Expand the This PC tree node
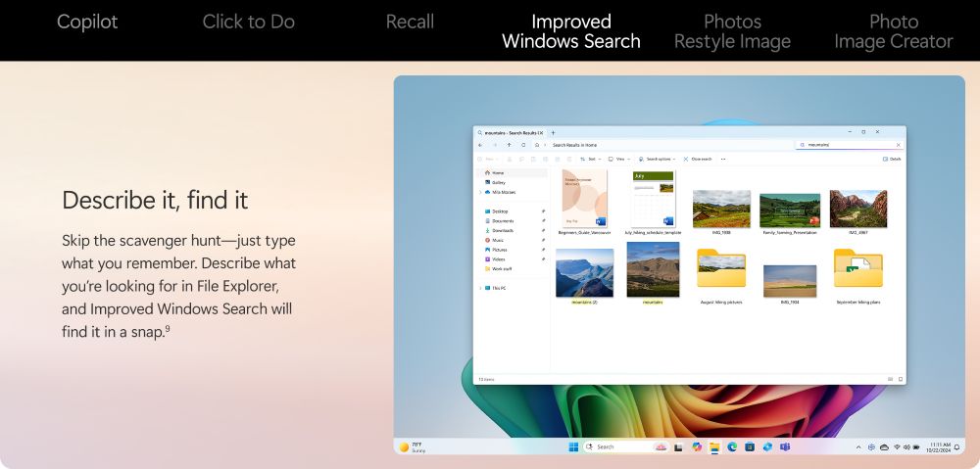 (x=480, y=288)
